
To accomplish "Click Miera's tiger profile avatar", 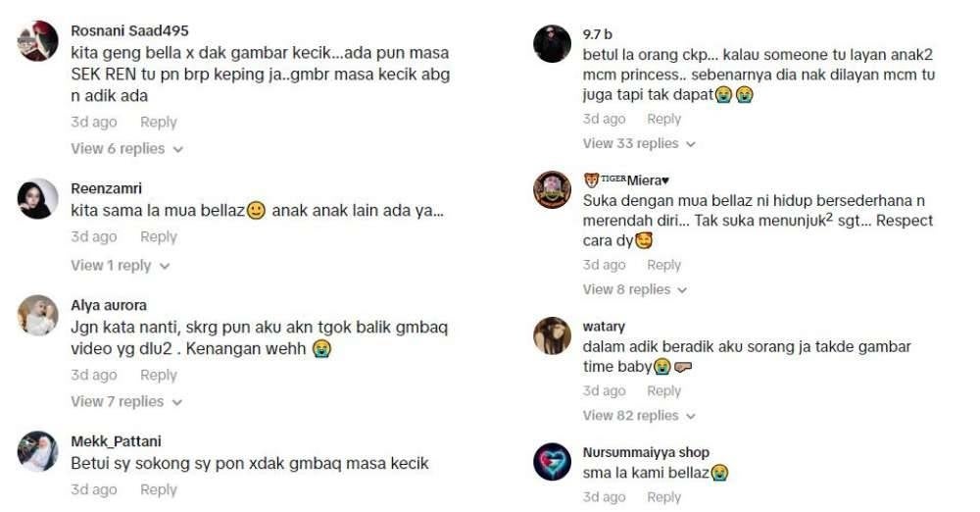I will click(x=552, y=189).
